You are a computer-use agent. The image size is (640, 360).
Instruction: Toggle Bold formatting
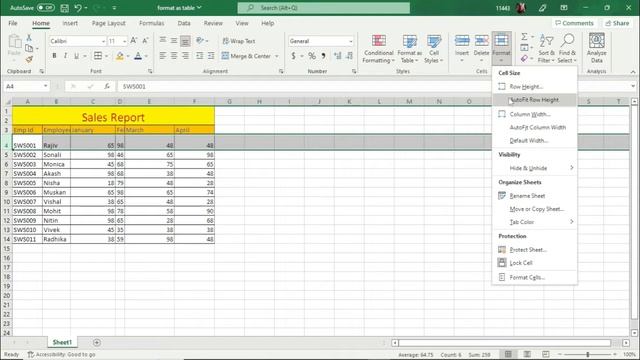54,56
